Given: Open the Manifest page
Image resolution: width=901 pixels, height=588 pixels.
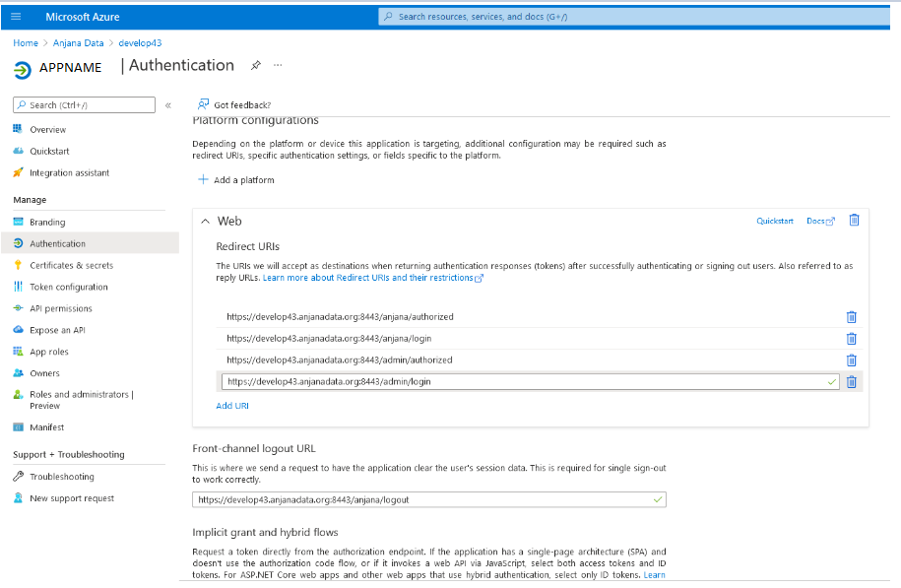Looking at the screenshot, I should pyautogui.click(x=46, y=427).
